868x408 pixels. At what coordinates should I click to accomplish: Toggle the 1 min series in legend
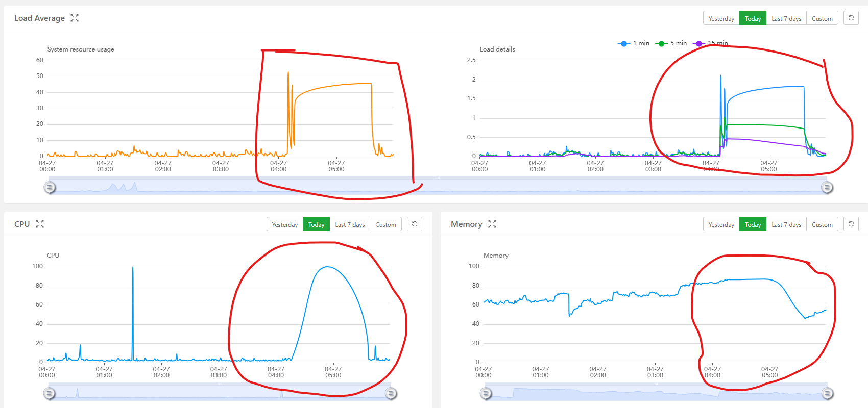[634, 43]
